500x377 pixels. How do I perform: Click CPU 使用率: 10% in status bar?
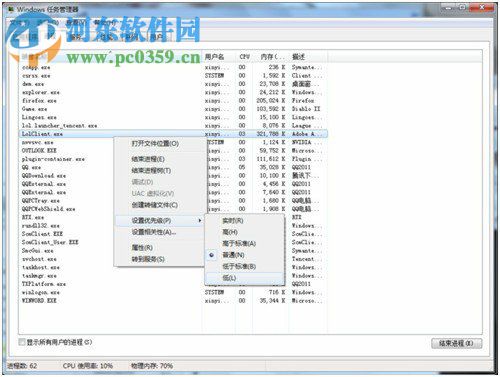(x=88, y=366)
